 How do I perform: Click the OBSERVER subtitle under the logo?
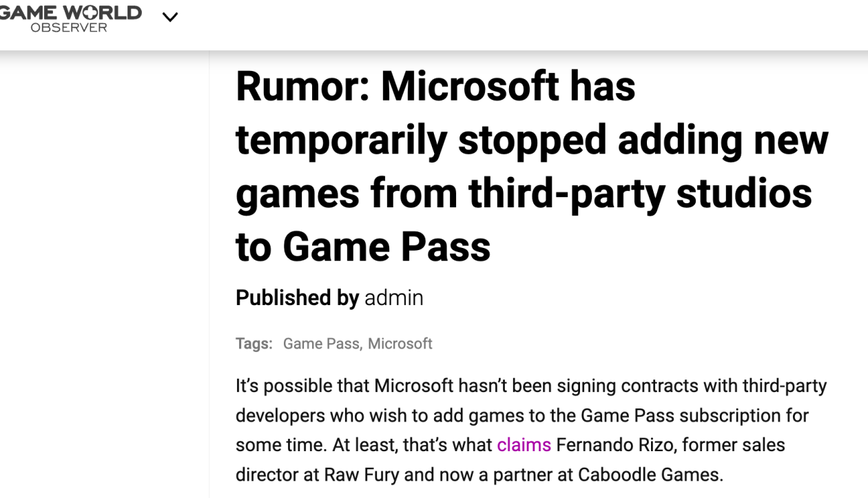tap(69, 28)
